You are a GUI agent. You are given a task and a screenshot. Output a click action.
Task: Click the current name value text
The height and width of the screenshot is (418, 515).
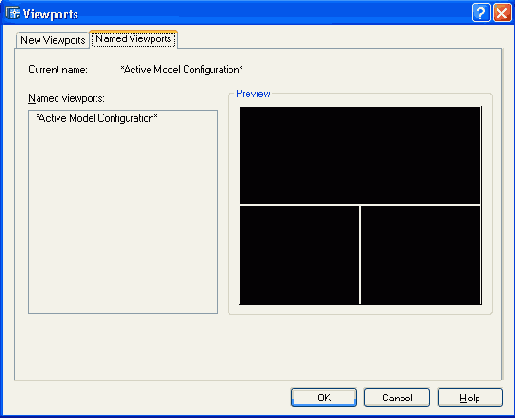coord(181,69)
